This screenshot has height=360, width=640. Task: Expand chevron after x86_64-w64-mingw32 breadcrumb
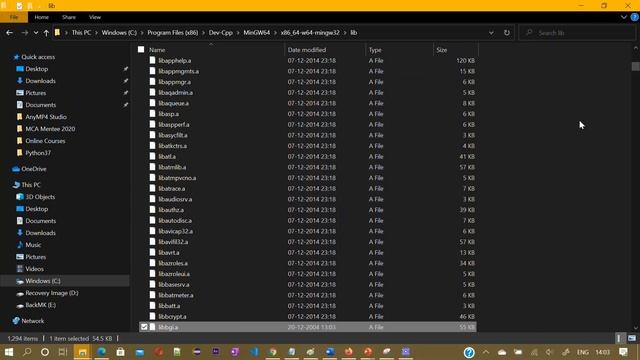pos(345,33)
